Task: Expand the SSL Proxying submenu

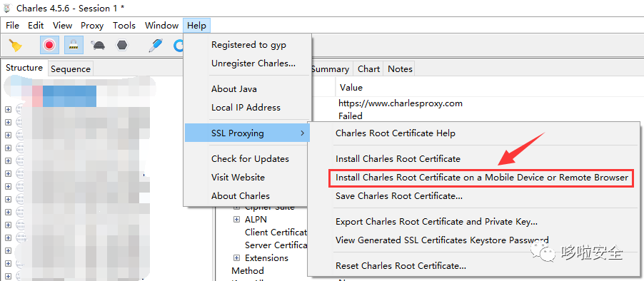Action: [247, 133]
